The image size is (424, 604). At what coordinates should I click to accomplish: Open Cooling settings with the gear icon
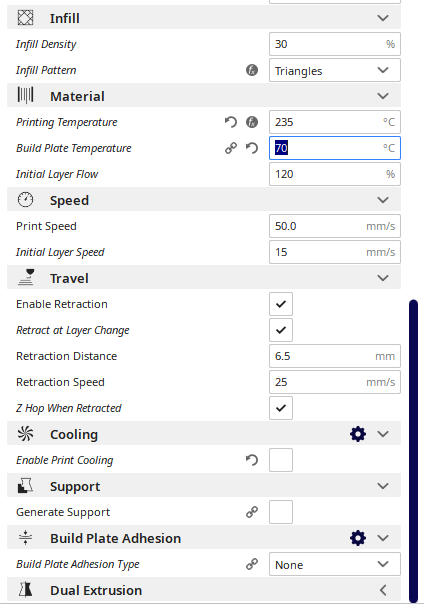pos(358,434)
